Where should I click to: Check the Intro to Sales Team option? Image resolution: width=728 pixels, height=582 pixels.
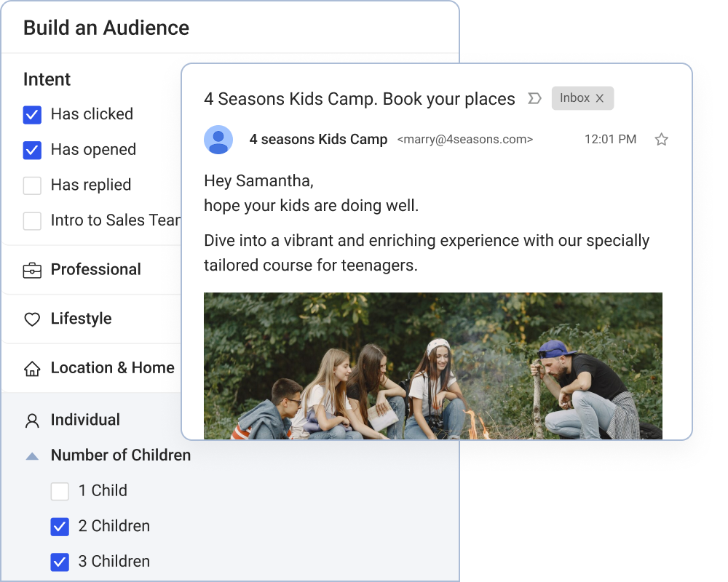pos(32,221)
